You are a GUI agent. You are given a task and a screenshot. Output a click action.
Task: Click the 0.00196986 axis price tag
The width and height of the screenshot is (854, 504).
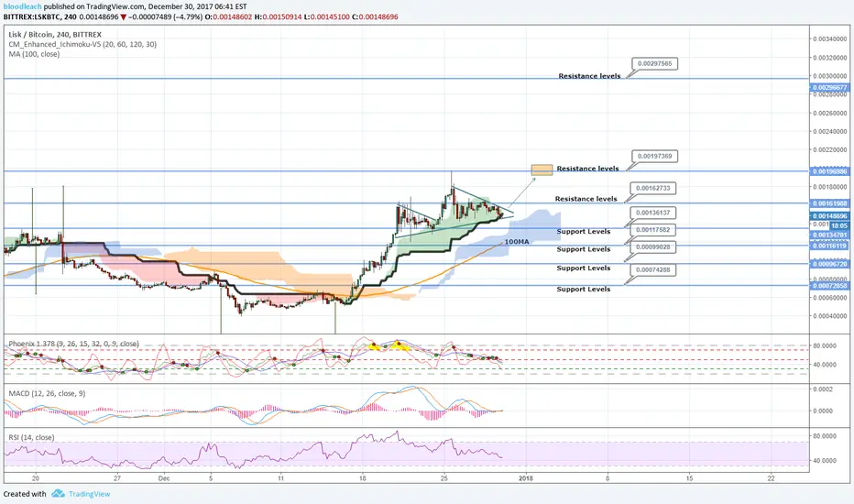(x=829, y=171)
